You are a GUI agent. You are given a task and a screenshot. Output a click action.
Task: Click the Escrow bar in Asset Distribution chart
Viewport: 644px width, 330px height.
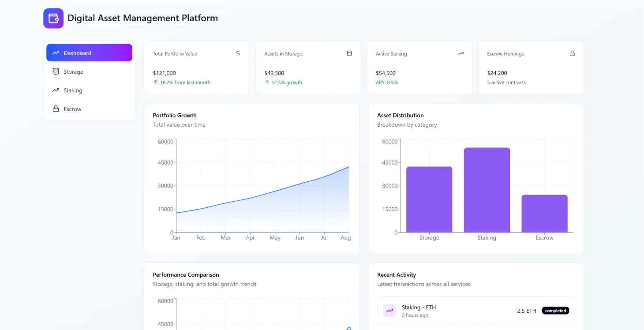(x=544, y=213)
